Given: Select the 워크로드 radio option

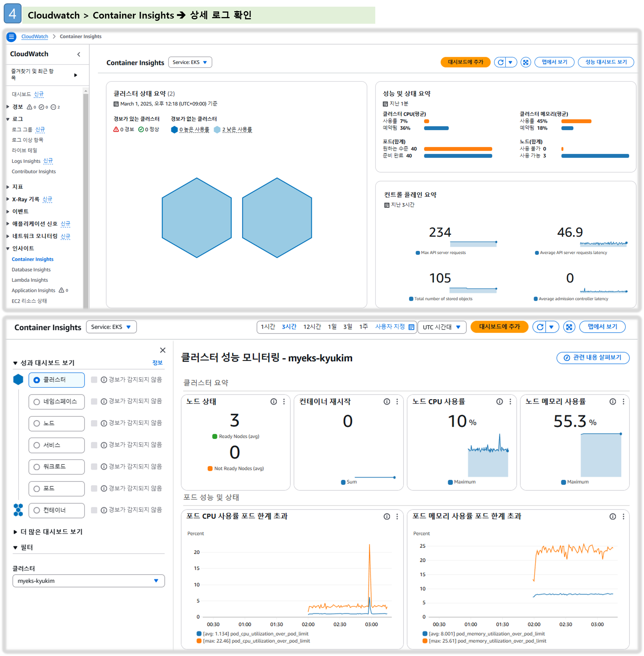Looking at the screenshot, I should click(x=36, y=467).
